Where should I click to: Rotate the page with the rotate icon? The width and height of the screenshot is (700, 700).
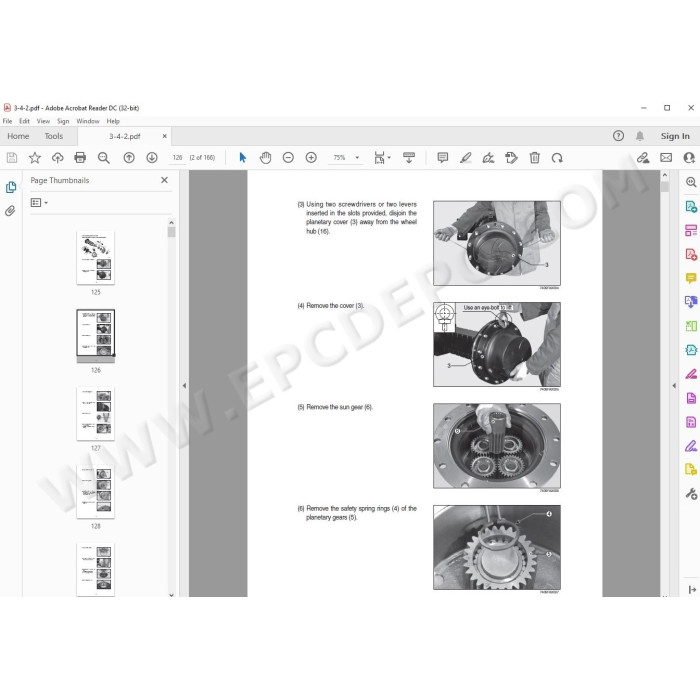557,158
